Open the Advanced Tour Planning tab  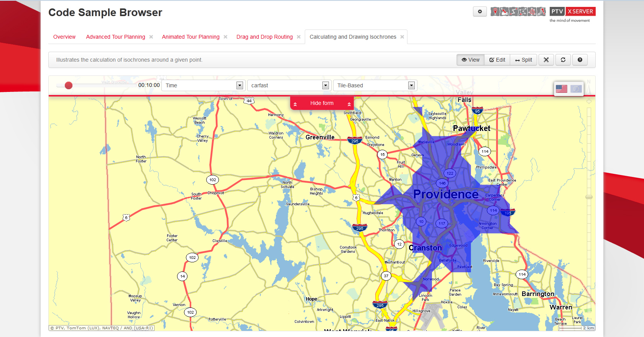[x=115, y=37]
